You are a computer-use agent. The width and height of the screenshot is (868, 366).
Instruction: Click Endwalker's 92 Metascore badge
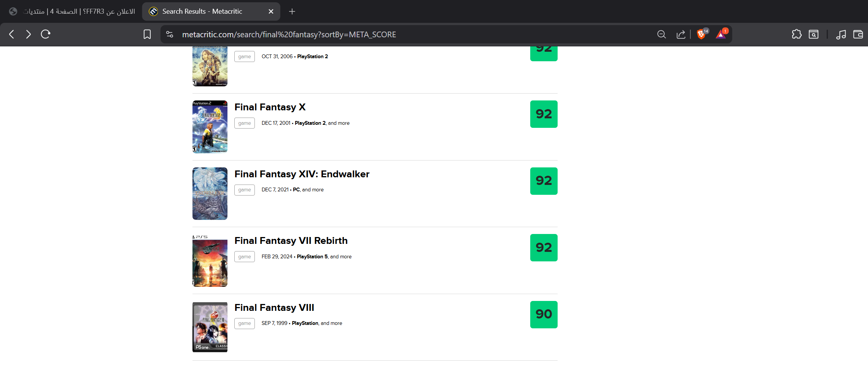[x=544, y=181]
